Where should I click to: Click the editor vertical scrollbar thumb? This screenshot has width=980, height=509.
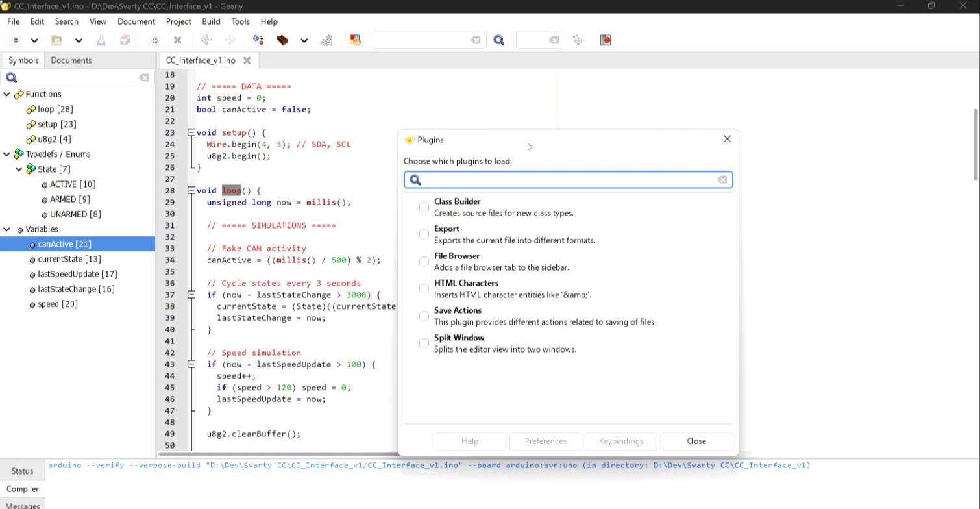click(975, 144)
